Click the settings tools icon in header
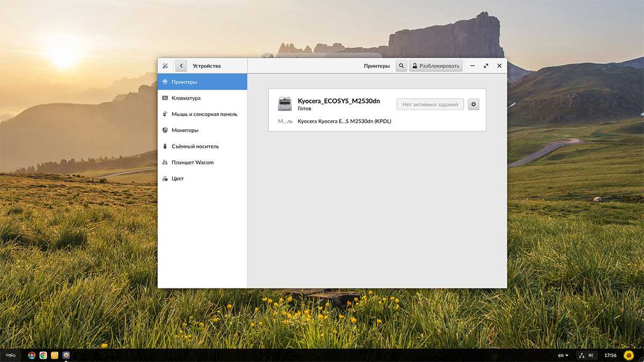 tap(165, 66)
